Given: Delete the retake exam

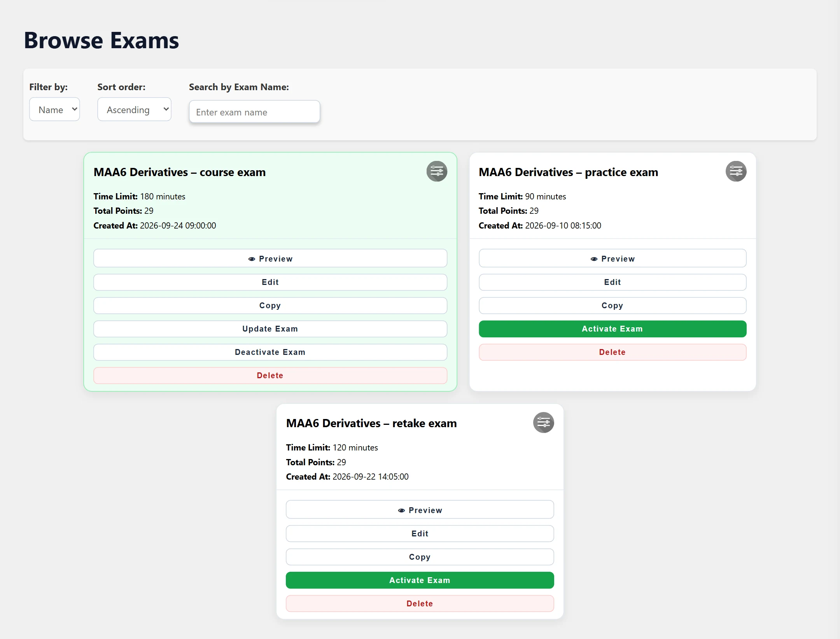Looking at the screenshot, I should 420,604.
